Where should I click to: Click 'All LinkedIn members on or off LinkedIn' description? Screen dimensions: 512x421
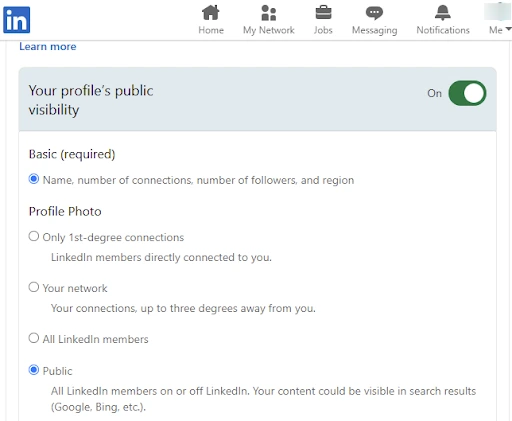pos(263,399)
